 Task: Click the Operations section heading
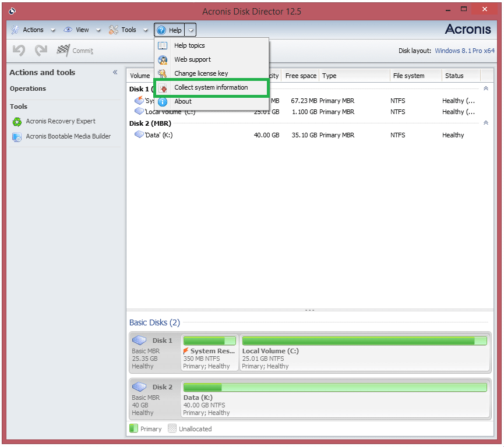point(28,88)
